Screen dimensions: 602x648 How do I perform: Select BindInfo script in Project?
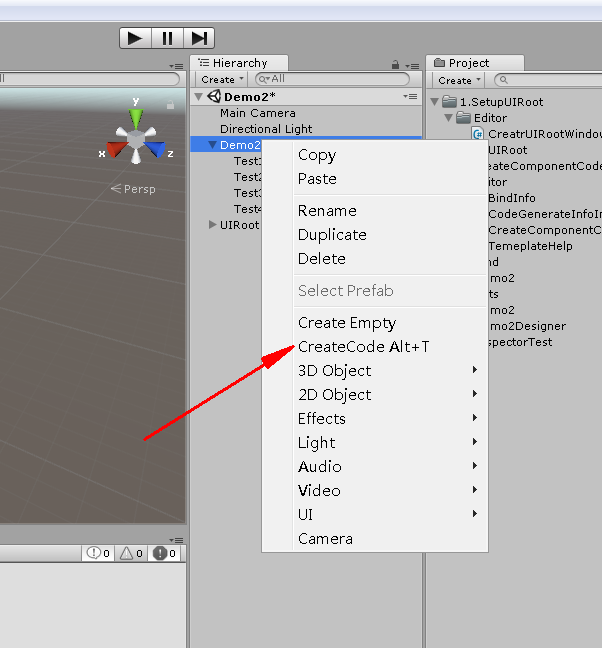pos(512,198)
